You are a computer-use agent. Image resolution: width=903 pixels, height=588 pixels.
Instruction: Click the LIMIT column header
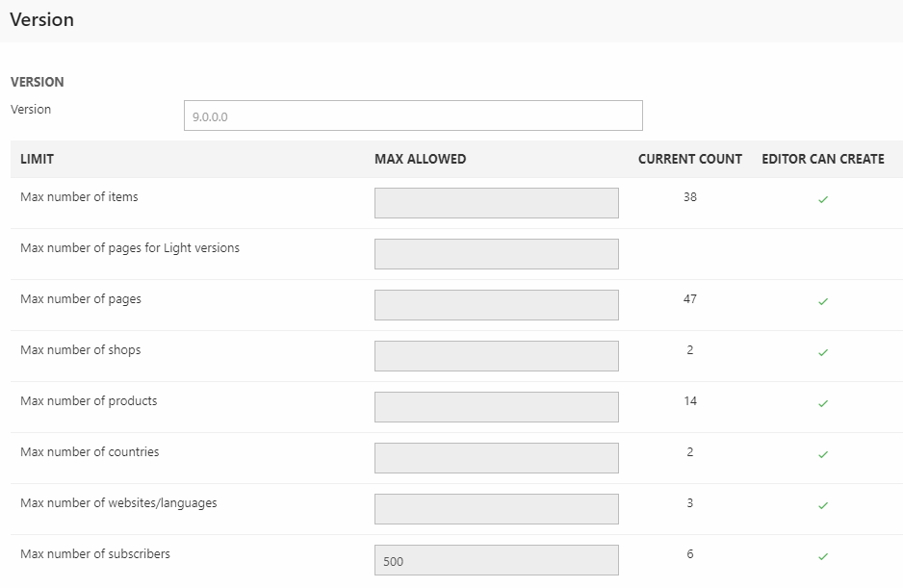(37, 159)
